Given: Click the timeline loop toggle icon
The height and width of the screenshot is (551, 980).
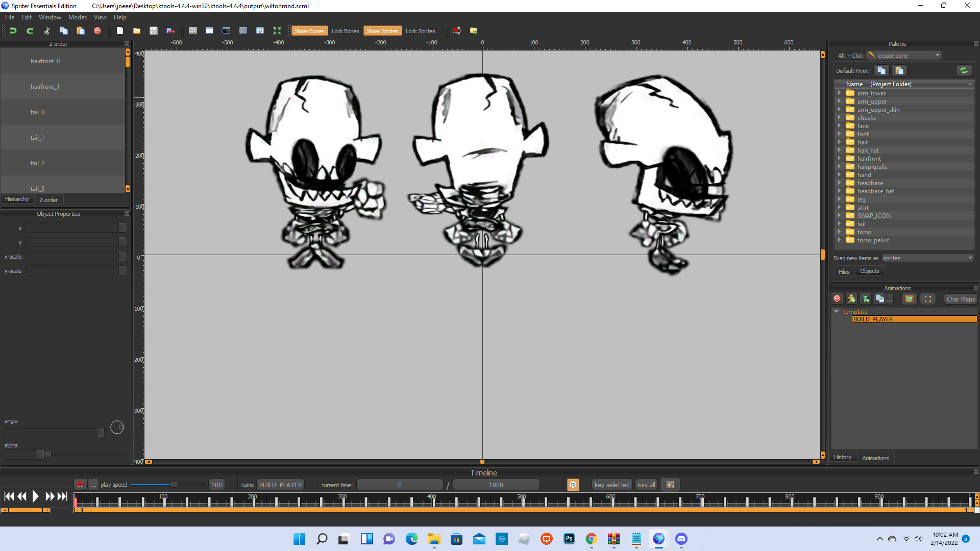Looking at the screenshot, I should pyautogui.click(x=573, y=485).
